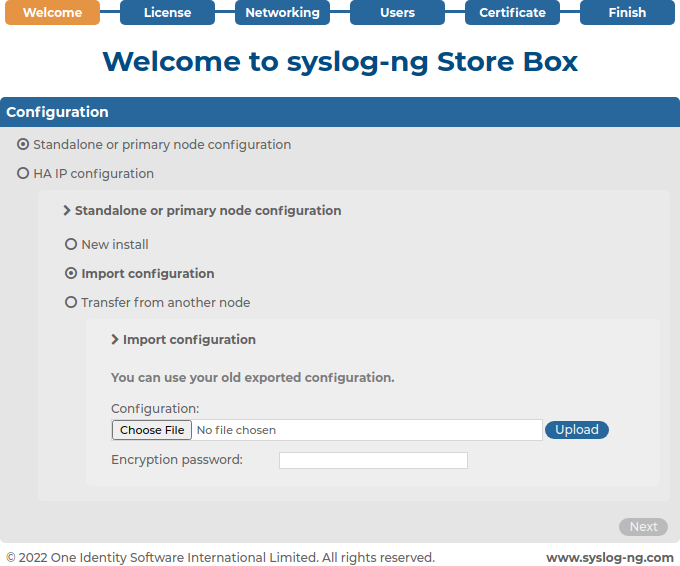Screen dimensions: 680x566
Task: Open the License wizard step
Action: 167,13
